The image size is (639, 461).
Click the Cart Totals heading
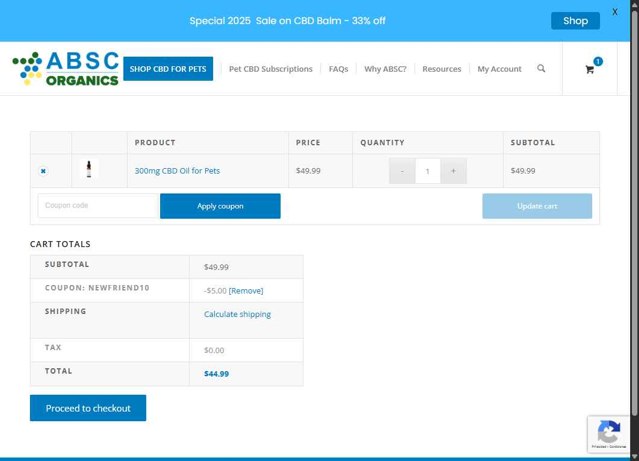point(60,244)
